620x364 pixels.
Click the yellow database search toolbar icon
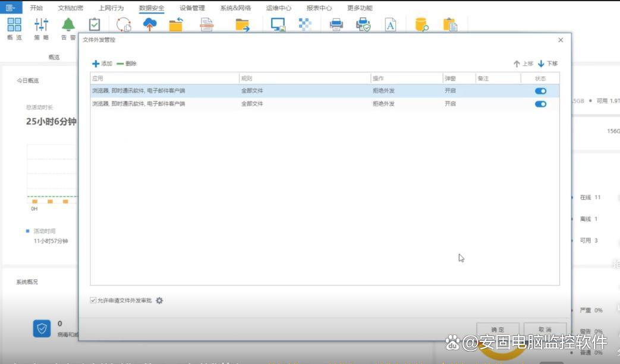click(421, 25)
